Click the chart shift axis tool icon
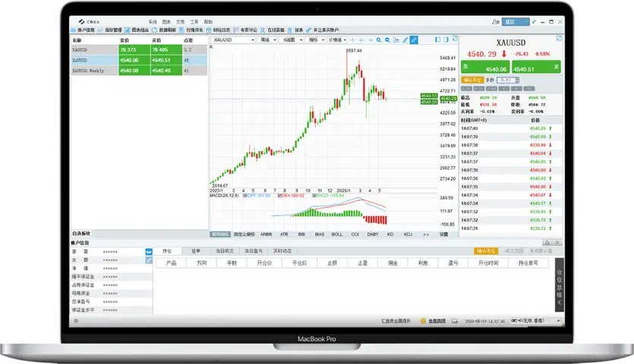The image size is (634, 364). [396, 40]
